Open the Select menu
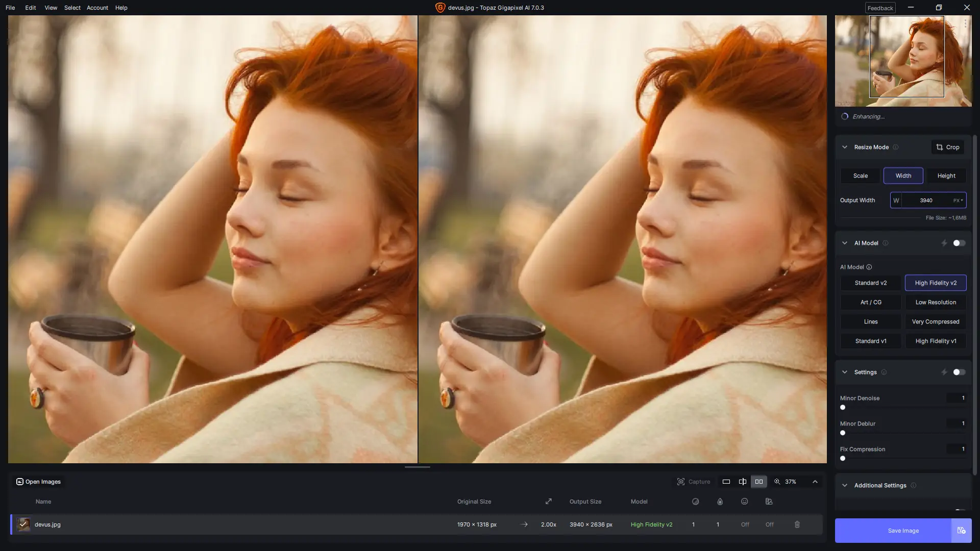 [72, 8]
